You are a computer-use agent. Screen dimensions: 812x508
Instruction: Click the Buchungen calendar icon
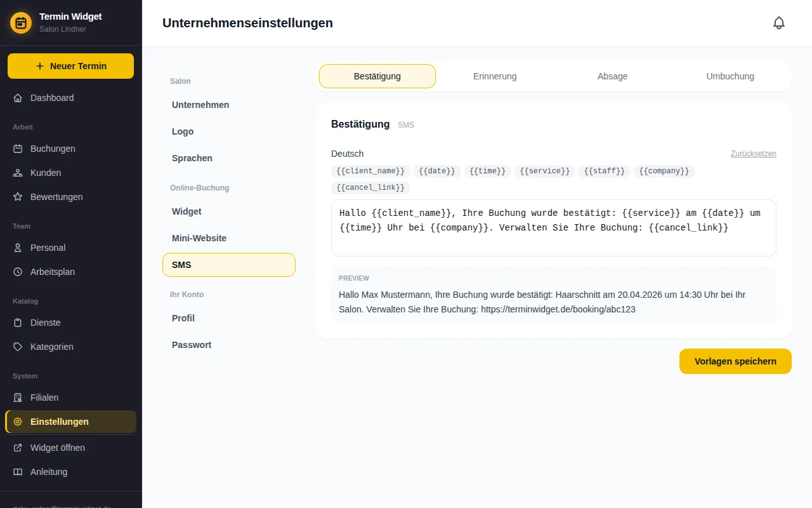pos(18,149)
